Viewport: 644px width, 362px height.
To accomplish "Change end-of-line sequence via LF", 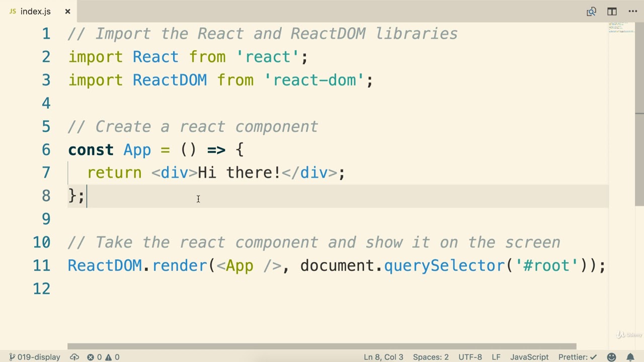I will pos(496,357).
